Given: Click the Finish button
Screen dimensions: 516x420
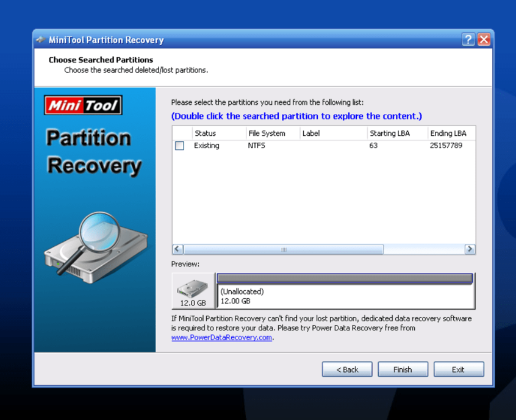Looking at the screenshot, I should pos(403,369).
